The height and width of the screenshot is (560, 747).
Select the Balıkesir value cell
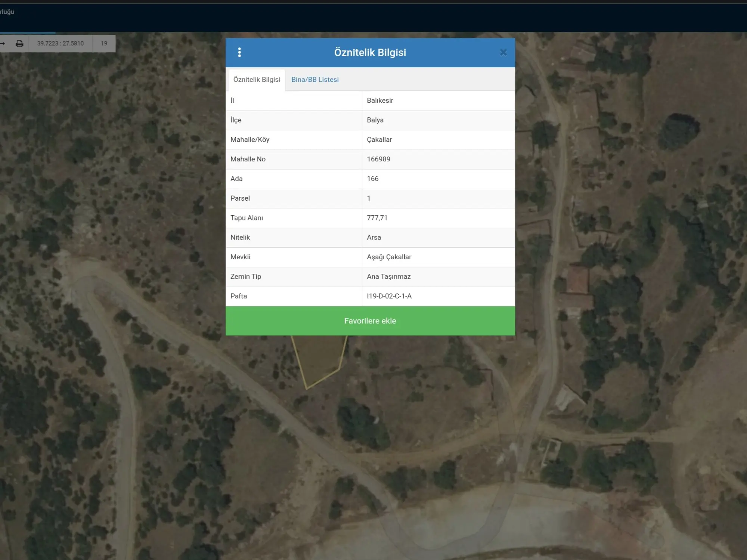(438, 100)
